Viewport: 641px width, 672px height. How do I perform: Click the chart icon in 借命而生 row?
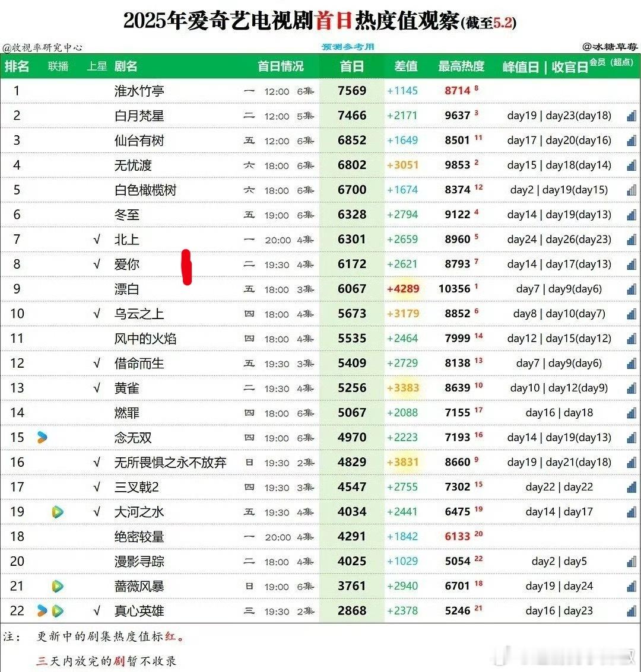click(x=631, y=364)
